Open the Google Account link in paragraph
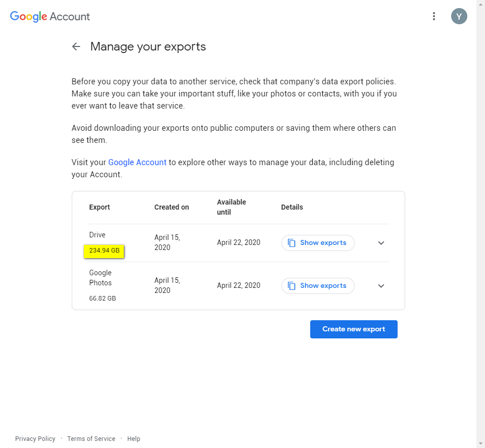 (137, 162)
